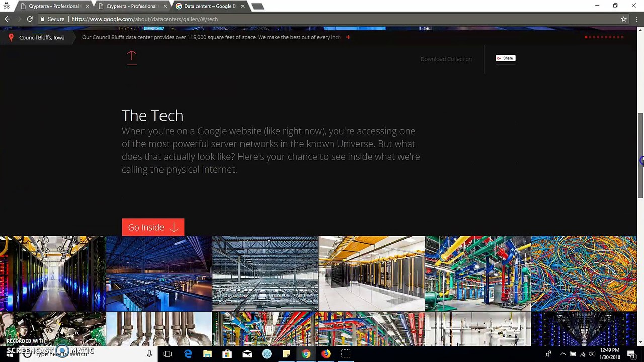
Task: Open the dotted-square snip tool taskbar icon
Action: pos(346,354)
